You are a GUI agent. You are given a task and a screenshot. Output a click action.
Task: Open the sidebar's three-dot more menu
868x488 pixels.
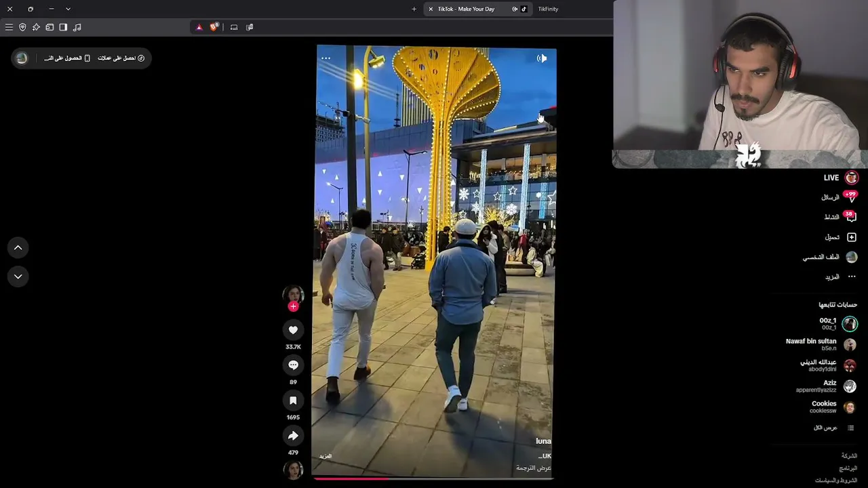(852, 277)
